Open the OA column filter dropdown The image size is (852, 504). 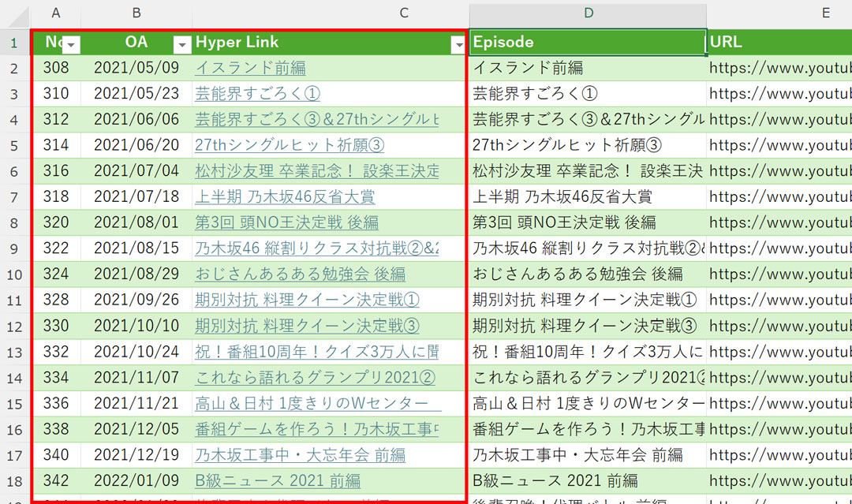tap(182, 45)
